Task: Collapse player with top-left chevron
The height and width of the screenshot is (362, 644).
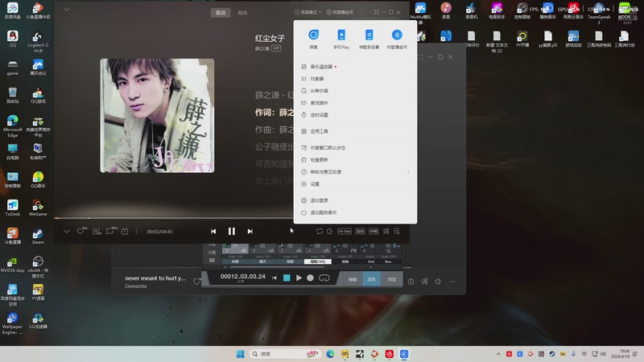Action: point(67,10)
